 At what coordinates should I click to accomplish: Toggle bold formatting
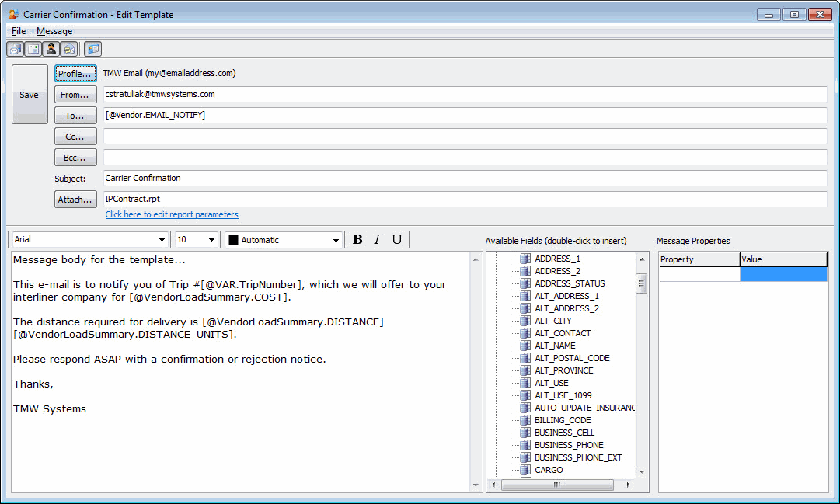[357, 240]
